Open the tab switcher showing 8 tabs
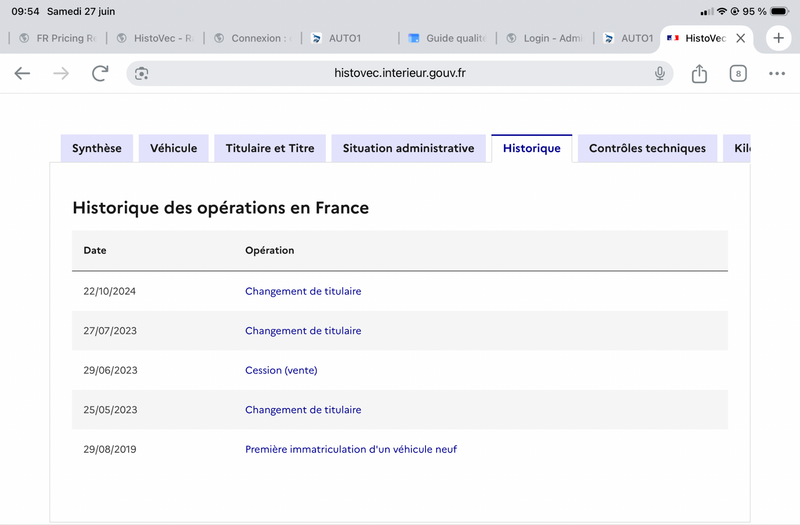 pyautogui.click(x=738, y=73)
